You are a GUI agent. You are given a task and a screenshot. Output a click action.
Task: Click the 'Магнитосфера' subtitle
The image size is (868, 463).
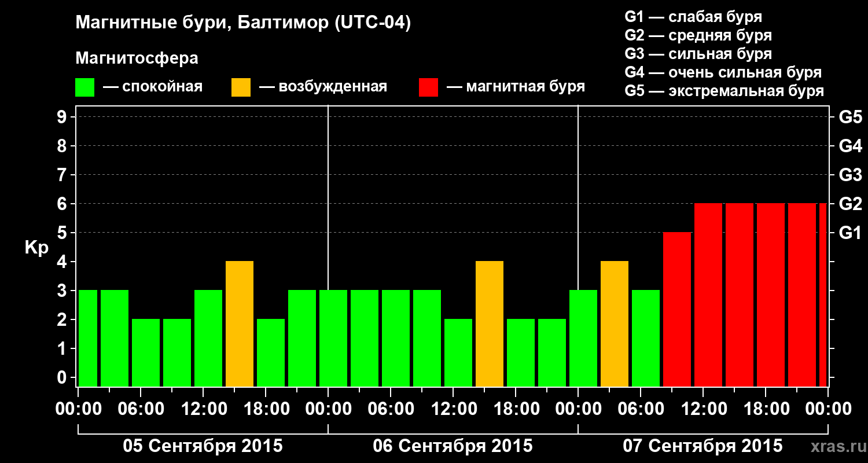click(x=137, y=58)
